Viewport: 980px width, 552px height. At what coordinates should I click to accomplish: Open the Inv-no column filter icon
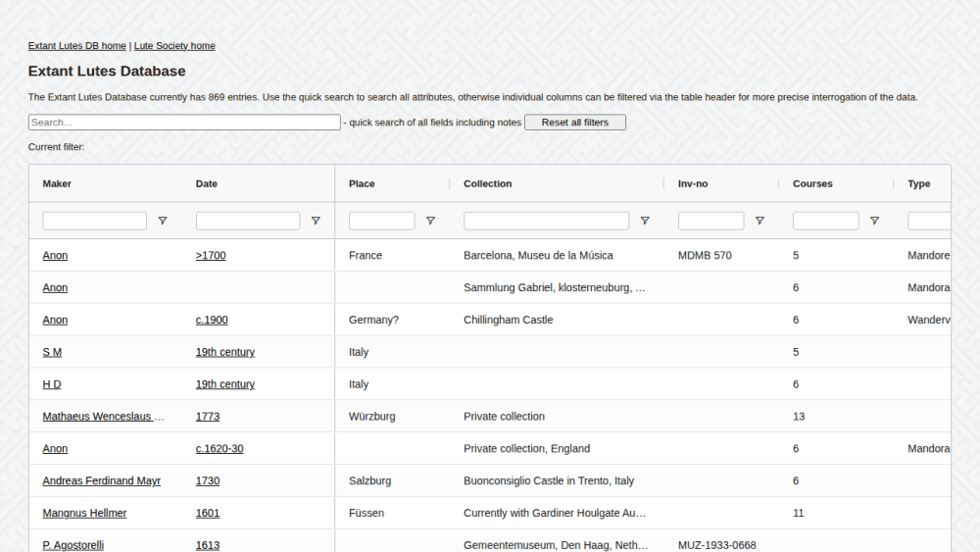(760, 221)
